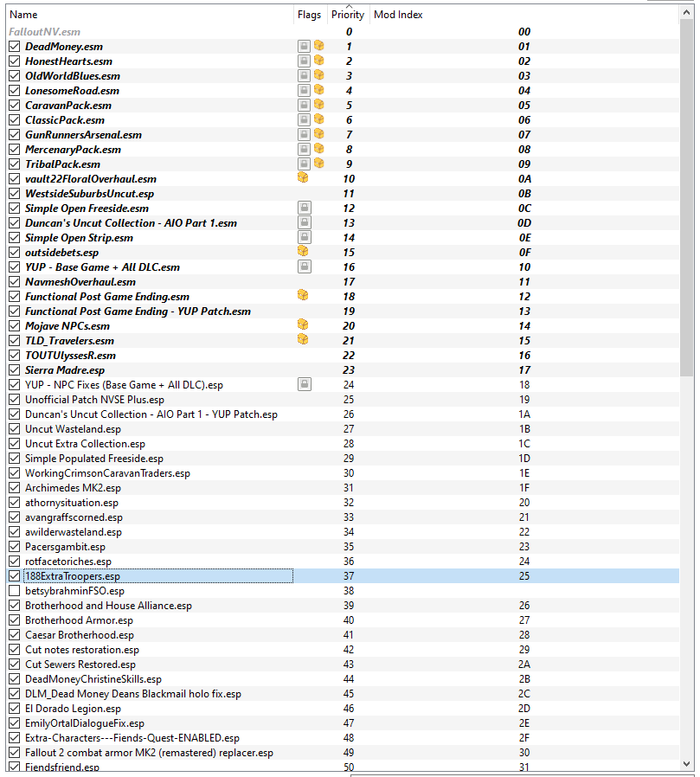Click the vertical scrollbar thumb of the plugin list

click(x=687, y=198)
